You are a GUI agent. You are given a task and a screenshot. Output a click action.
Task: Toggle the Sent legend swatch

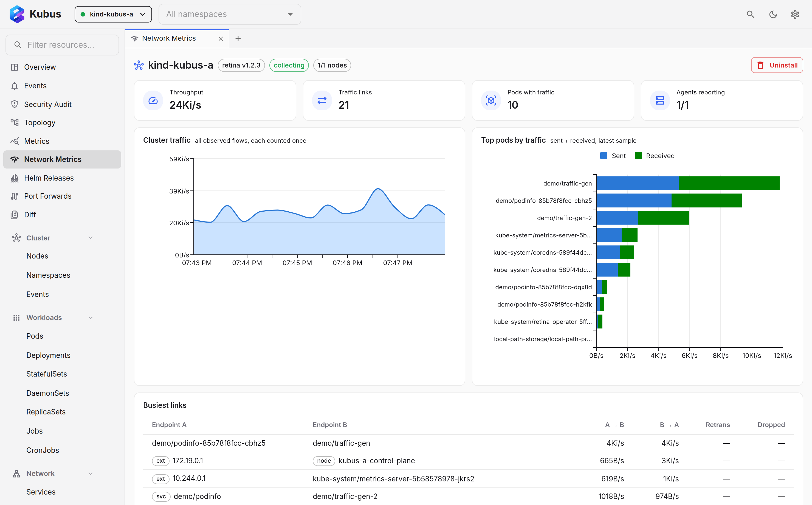coord(604,156)
